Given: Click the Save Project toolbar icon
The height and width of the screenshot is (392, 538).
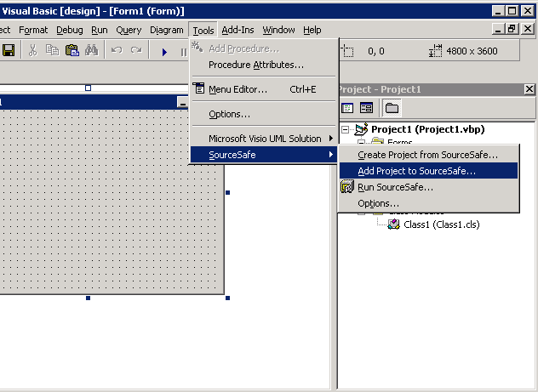Looking at the screenshot, I should pos(8,51).
